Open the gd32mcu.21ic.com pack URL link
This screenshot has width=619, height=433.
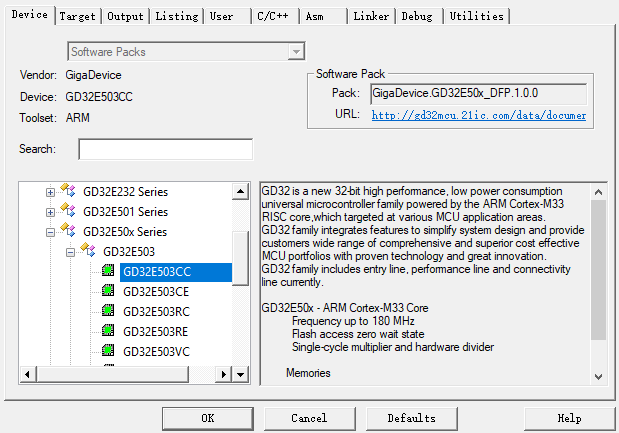479,115
